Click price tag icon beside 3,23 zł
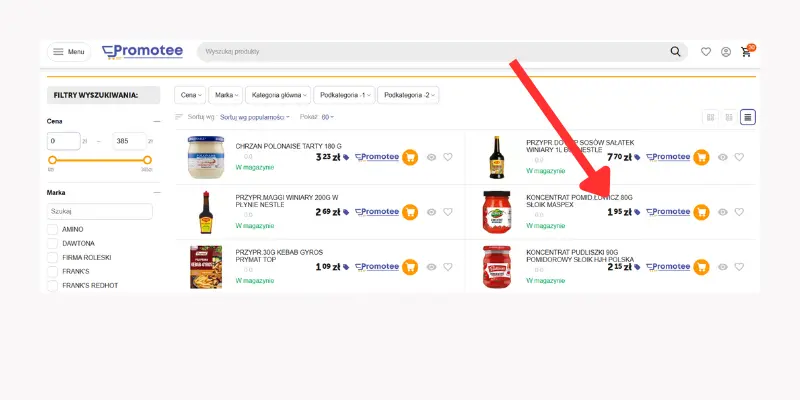This screenshot has width=800, height=400. point(346,158)
